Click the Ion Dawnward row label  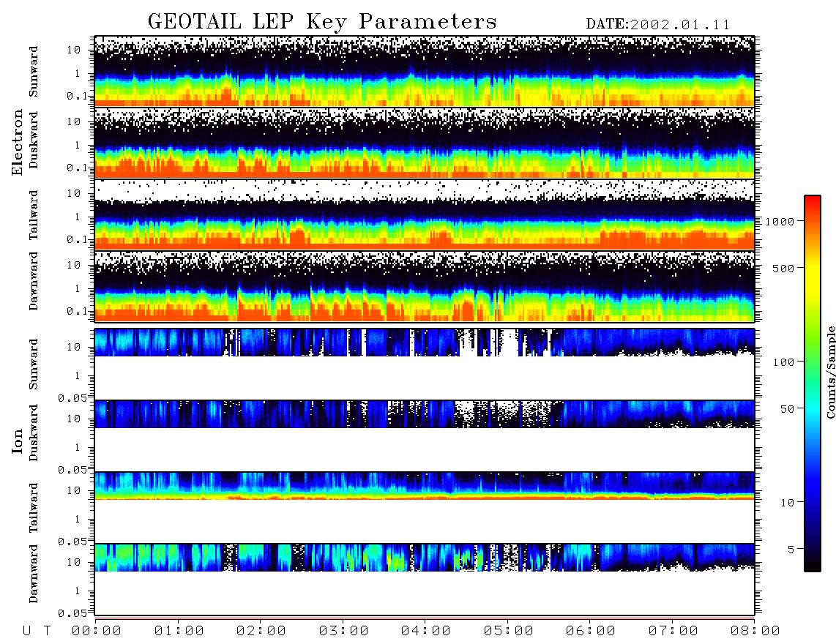[x=34, y=574]
